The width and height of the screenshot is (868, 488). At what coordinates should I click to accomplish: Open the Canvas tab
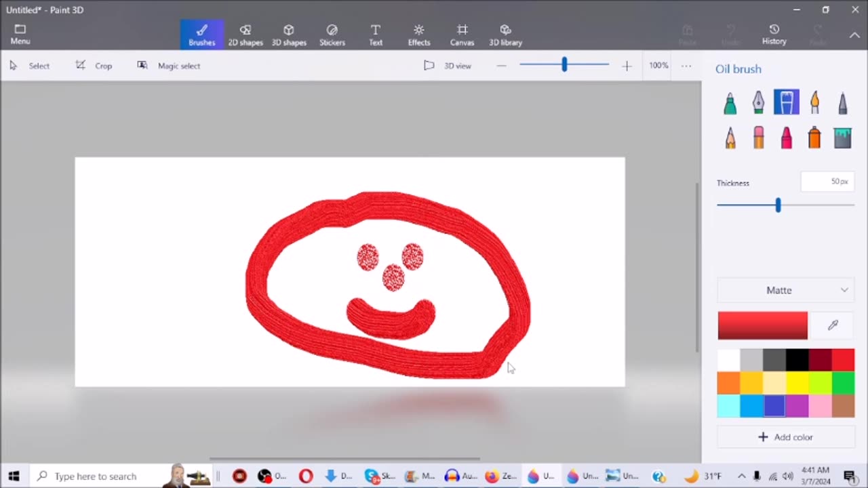point(462,35)
